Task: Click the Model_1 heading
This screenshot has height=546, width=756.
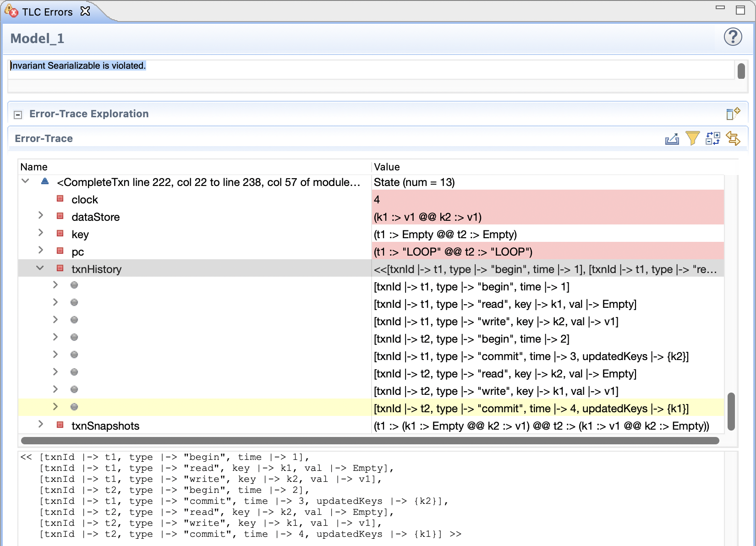Action: point(37,38)
